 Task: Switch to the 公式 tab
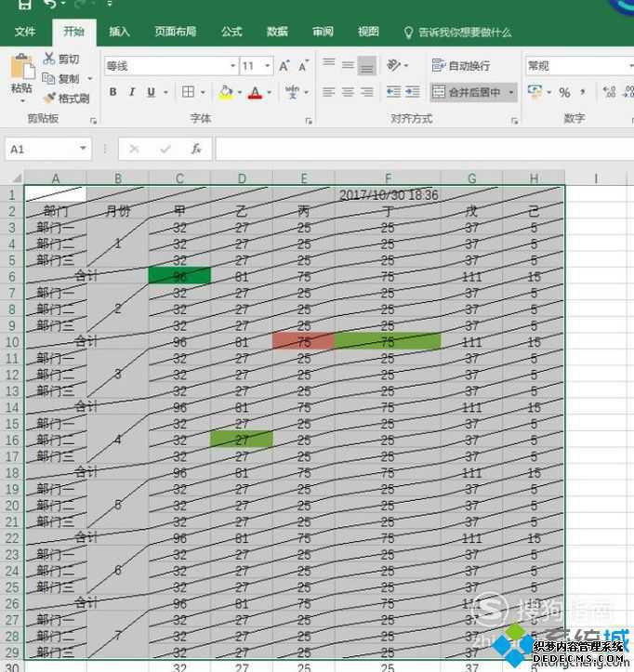pyautogui.click(x=231, y=32)
